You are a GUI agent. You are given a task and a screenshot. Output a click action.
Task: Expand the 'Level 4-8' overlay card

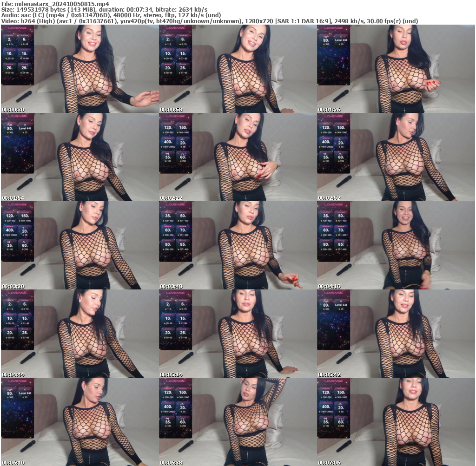pos(341,40)
